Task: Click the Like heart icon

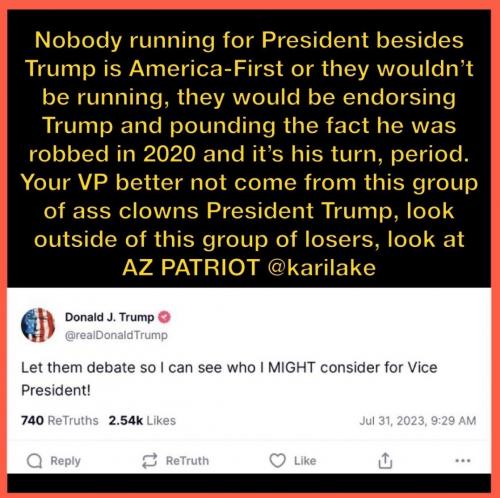Action: (277, 461)
